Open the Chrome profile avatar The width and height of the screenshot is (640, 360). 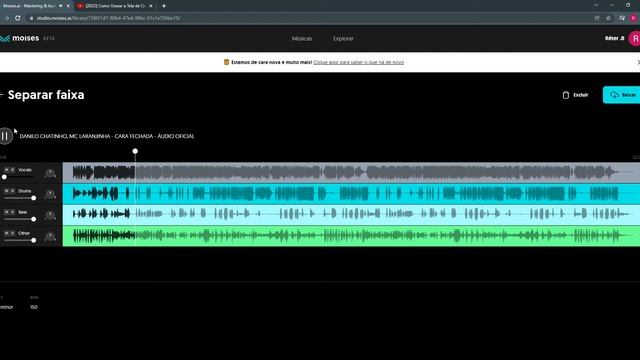633,18
